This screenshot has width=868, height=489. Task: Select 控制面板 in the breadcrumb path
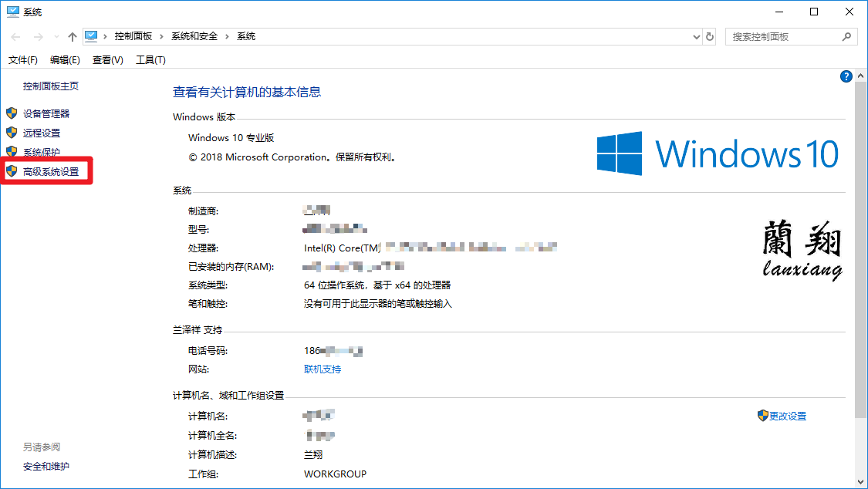[133, 36]
